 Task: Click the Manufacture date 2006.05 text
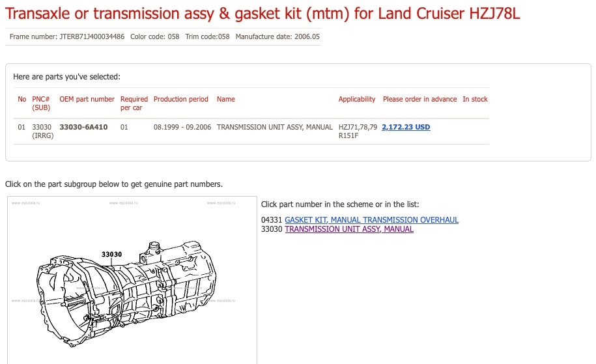(277, 36)
